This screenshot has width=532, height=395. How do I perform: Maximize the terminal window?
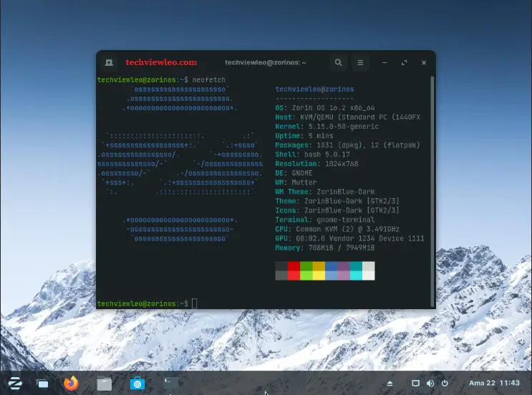(x=404, y=63)
